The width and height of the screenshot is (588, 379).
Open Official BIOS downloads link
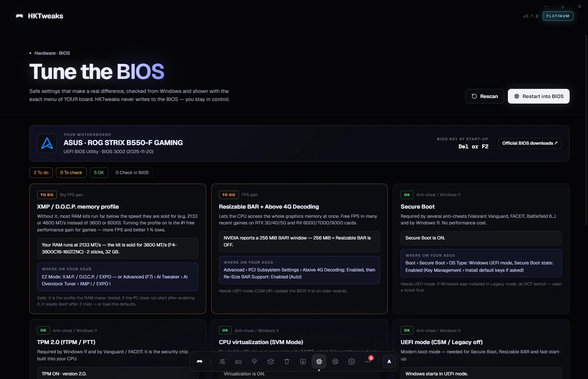(530, 143)
